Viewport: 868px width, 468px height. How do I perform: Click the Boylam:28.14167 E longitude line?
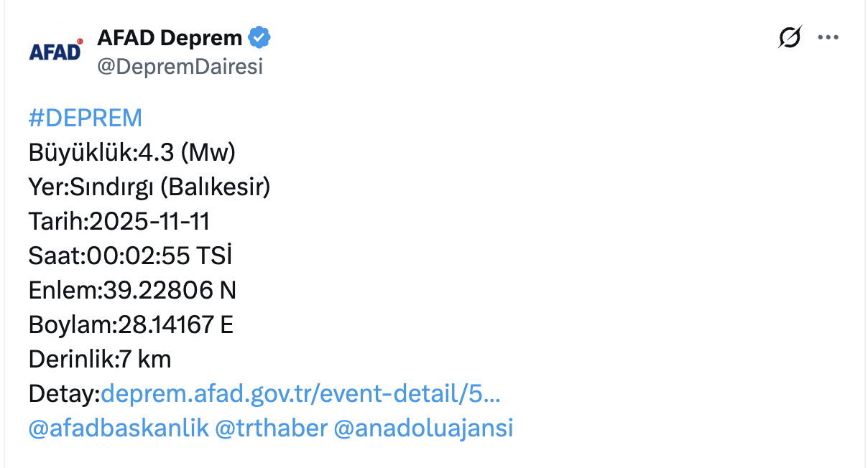[131, 324]
